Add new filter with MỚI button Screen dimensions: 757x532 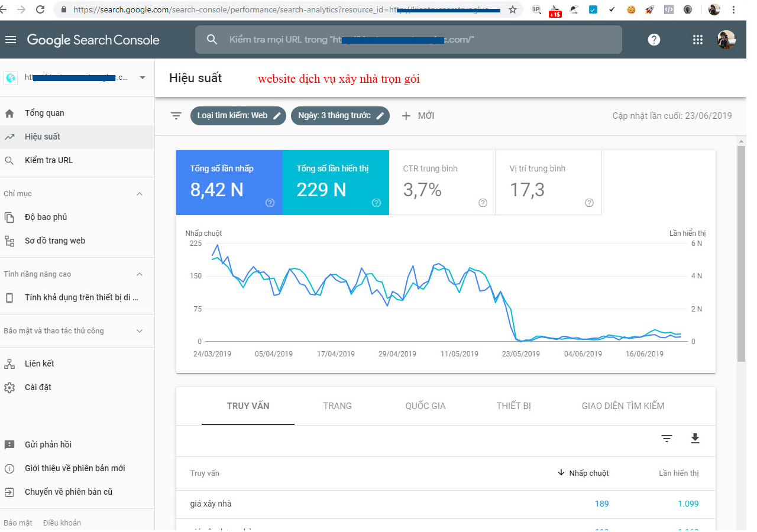[x=418, y=116]
